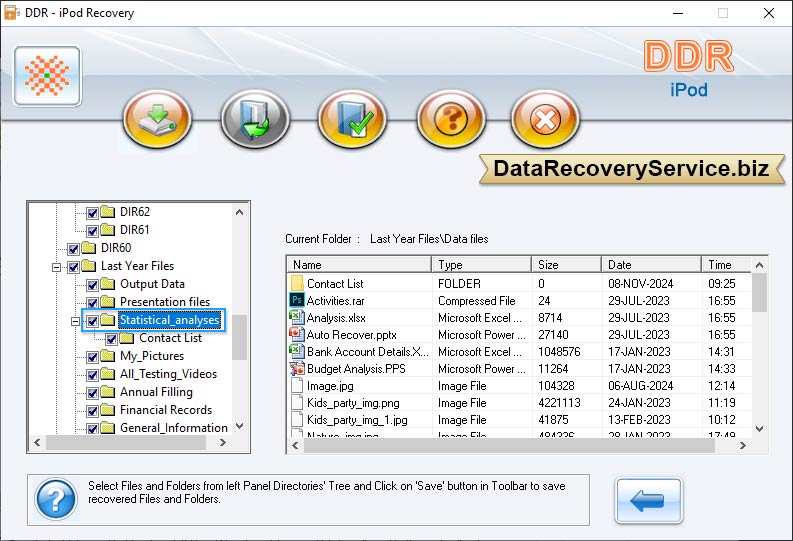
Task: Select the Last Year Files tree label
Action: 137,265
